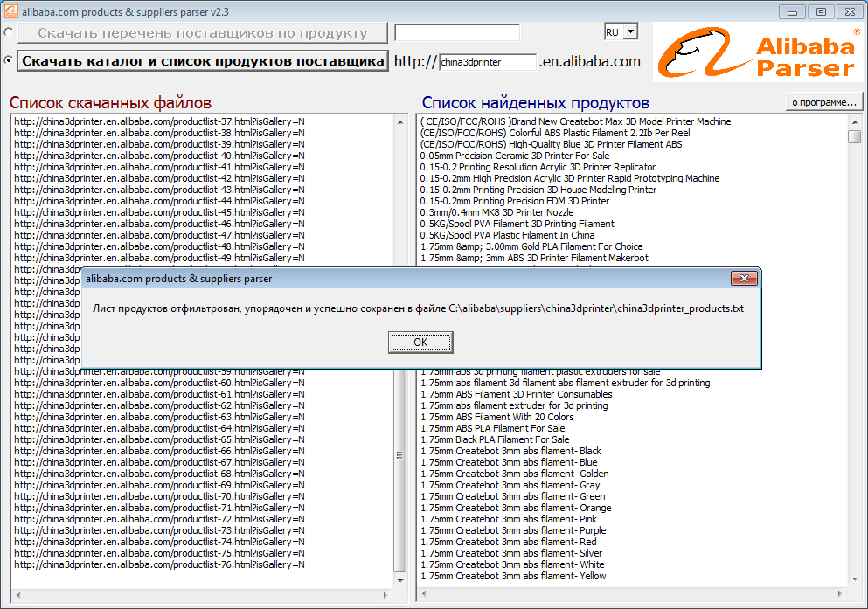This screenshot has height=609, width=868.
Task: Select the productlist-65.html URL row
Action: click(x=159, y=439)
